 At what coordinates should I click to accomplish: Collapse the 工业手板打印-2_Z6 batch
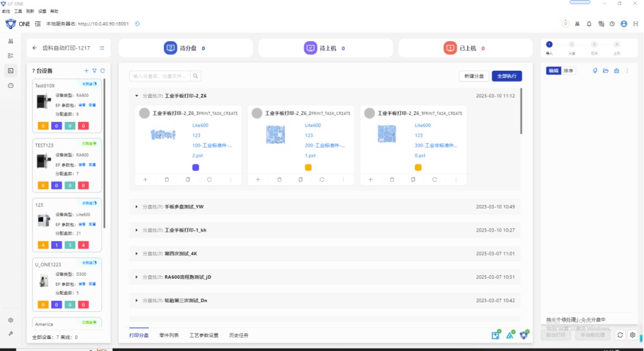pyautogui.click(x=137, y=95)
